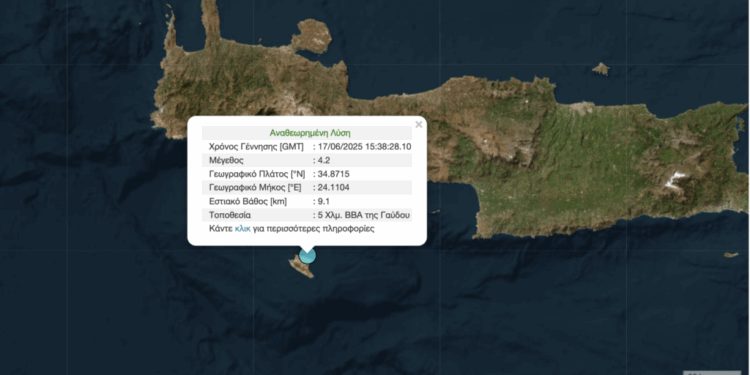Click the latitude value 34.8715
Viewport: 750px width, 375px height.
[333, 174]
